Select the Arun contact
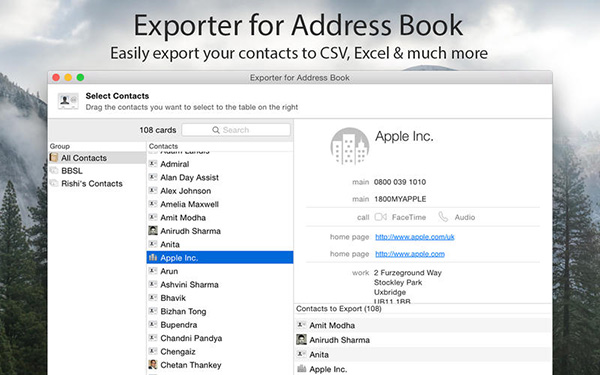600x375 pixels. (x=220, y=271)
